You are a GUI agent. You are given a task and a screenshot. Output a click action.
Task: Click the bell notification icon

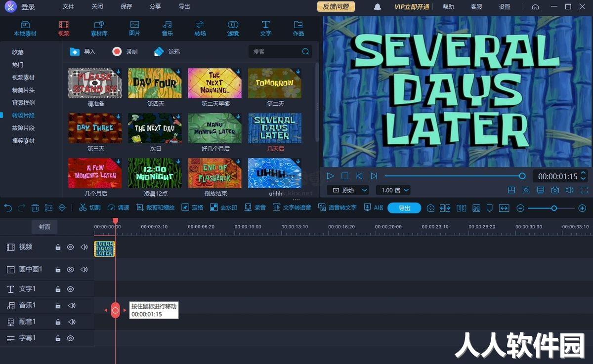pyautogui.click(x=378, y=7)
